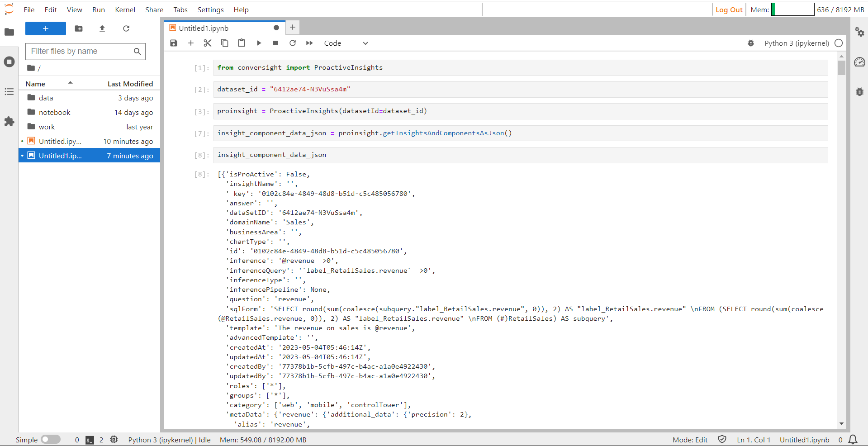The width and height of the screenshot is (868, 446).
Task: Insert a cell below with plus icon
Action: pyautogui.click(x=191, y=43)
